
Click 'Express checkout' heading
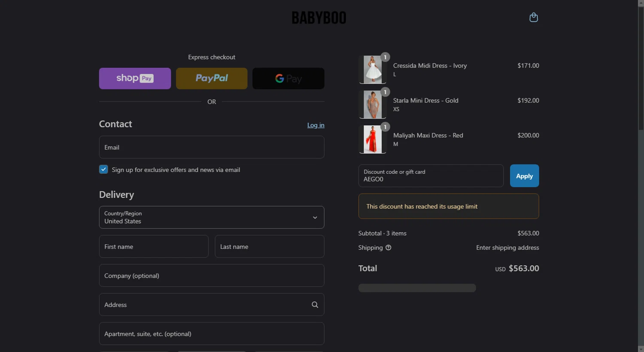[212, 57]
